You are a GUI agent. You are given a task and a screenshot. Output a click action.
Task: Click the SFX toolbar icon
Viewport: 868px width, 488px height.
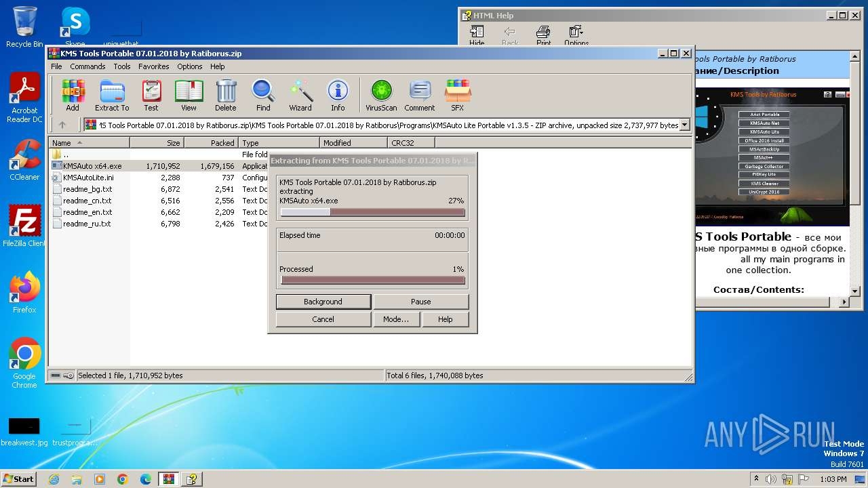pos(458,95)
